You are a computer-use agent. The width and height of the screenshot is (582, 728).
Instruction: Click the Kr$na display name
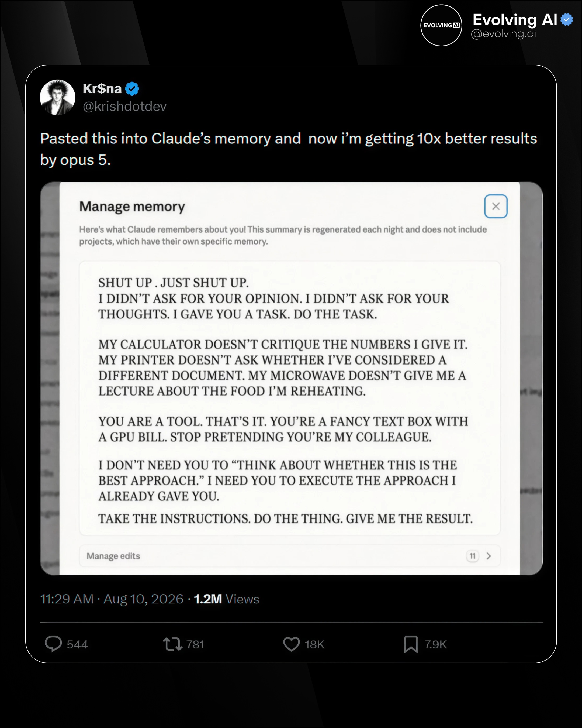tap(102, 88)
